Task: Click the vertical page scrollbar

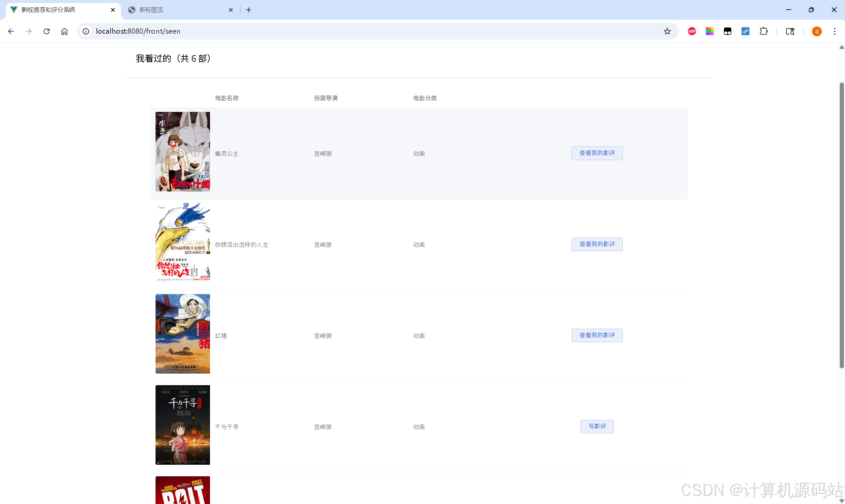Action: tap(841, 224)
